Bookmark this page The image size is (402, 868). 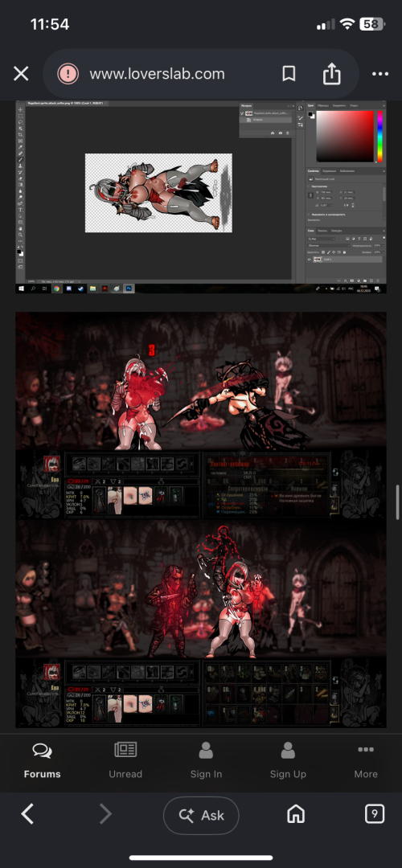tap(289, 74)
